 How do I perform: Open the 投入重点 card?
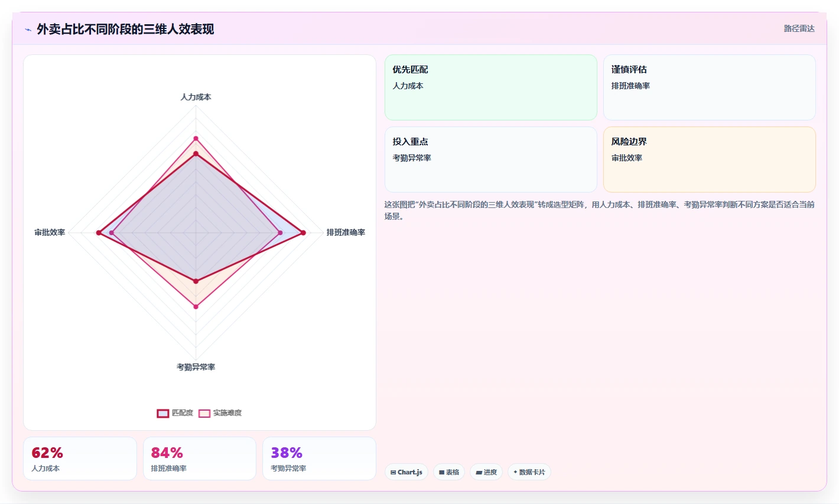click(491, 160)
